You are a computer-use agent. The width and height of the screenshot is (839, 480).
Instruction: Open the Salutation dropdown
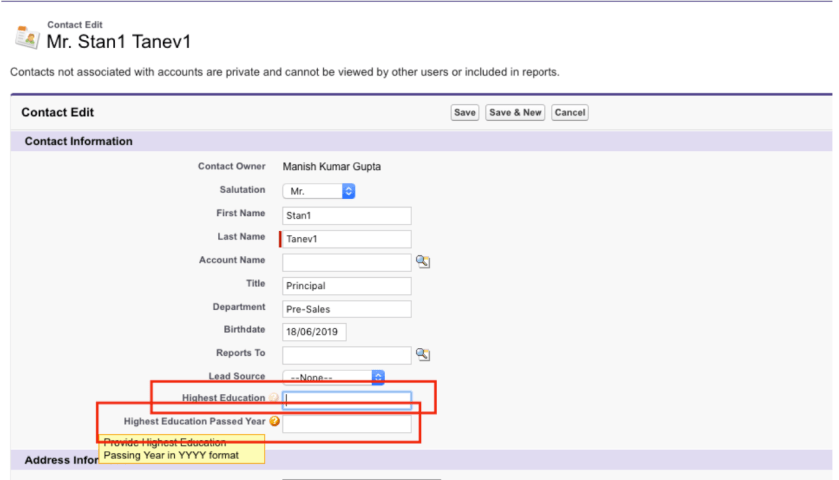tap(319, 190)
